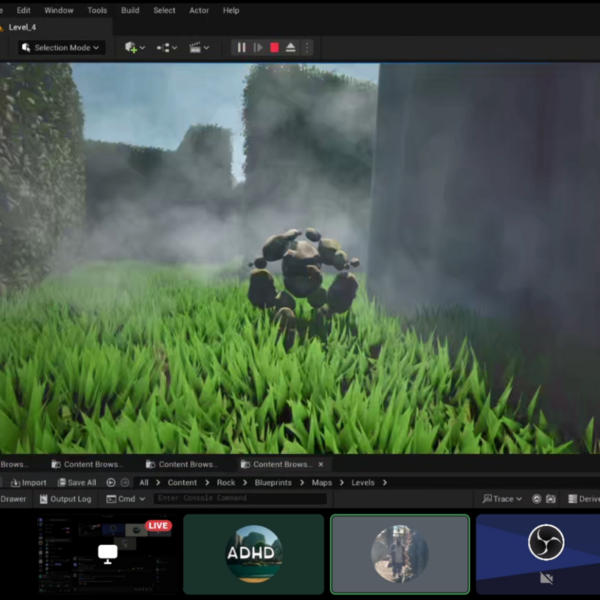Advance a single frame
The width and height of the screenshot is (600, 600).
point(258,47)
